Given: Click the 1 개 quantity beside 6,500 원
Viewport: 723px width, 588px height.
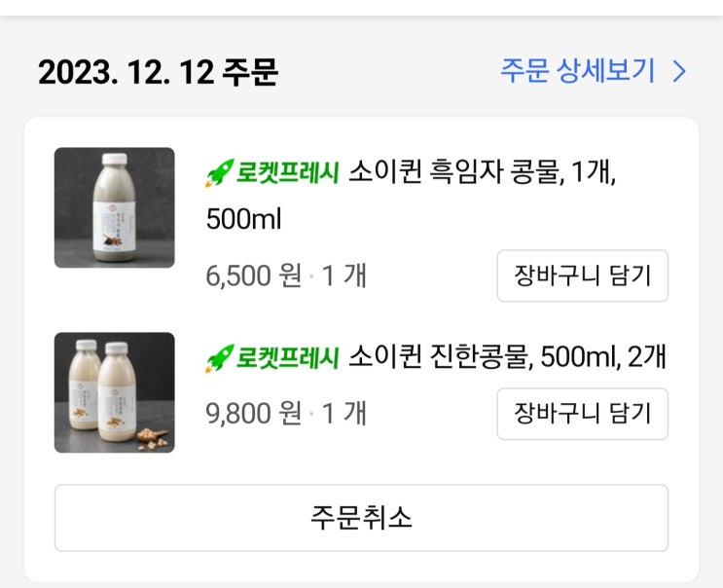Looking at the screenshot, I should [343, 276].
